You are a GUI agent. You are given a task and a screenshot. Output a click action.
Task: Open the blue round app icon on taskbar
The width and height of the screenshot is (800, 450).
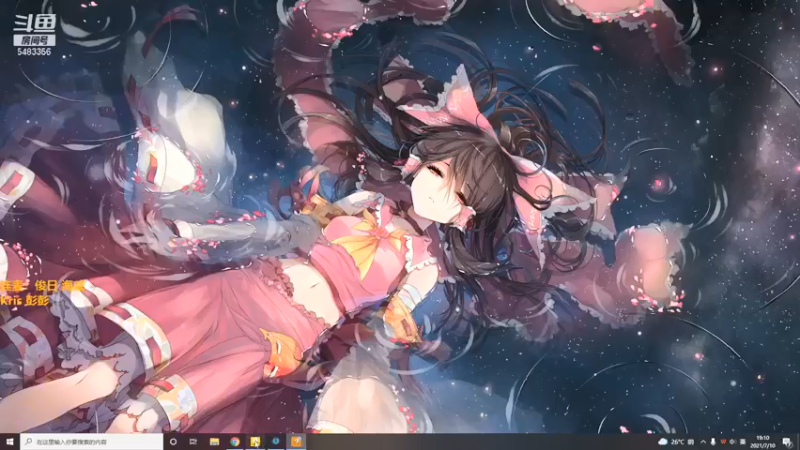coord(276,441)
